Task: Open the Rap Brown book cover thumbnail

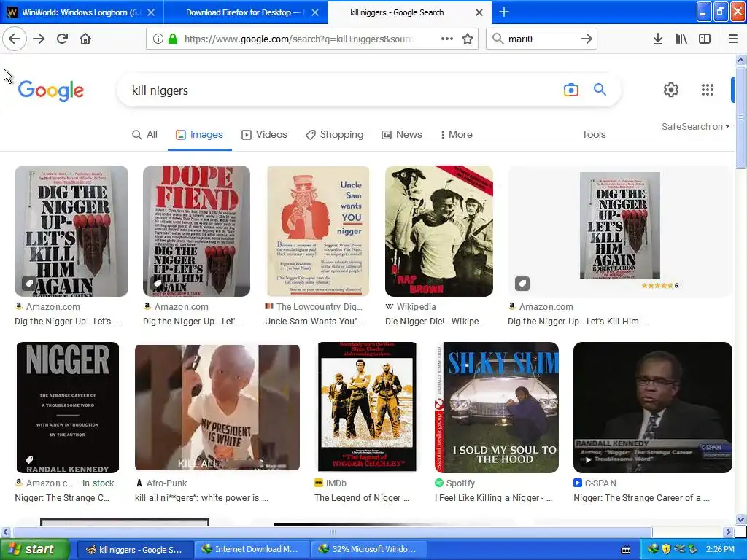Action: tap(438, 231)
